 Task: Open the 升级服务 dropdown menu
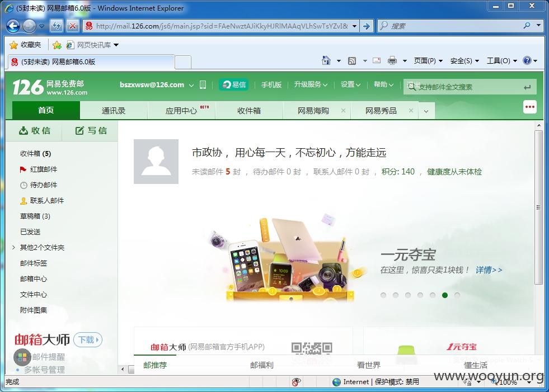coord(311,84)
